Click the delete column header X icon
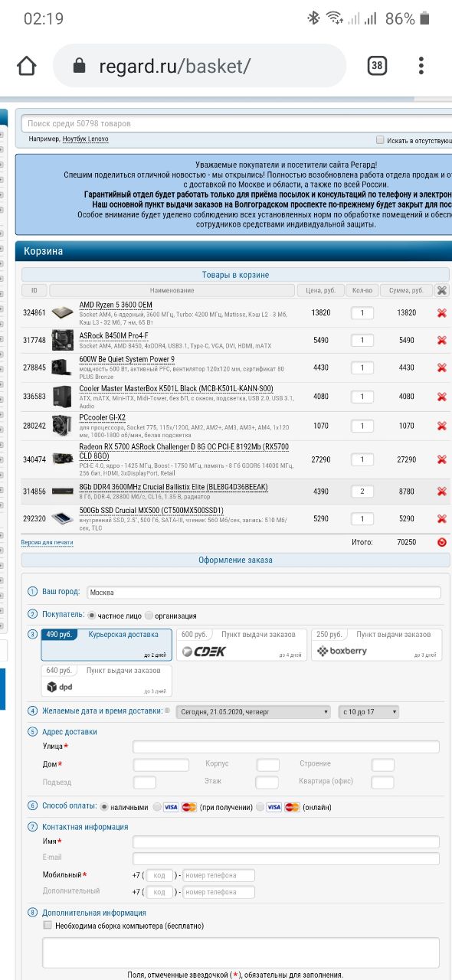Screen dimensions: 452x980 coord(441,290)
